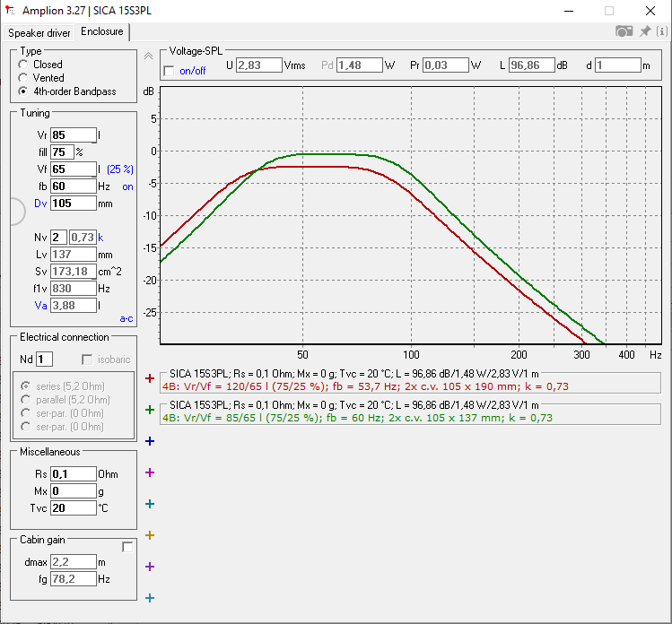
Task: Click the Tvc temperature input field
Action: (74, 508)
